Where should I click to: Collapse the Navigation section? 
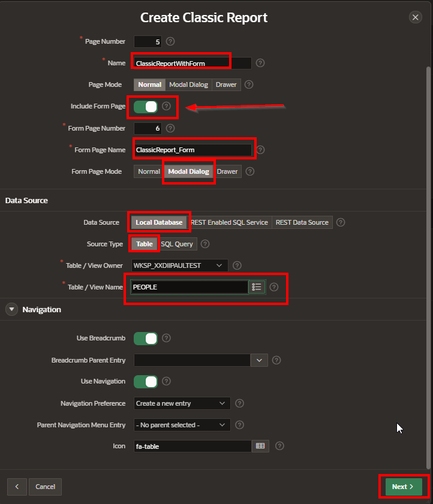pyautogui.click(x=11, y=310)
